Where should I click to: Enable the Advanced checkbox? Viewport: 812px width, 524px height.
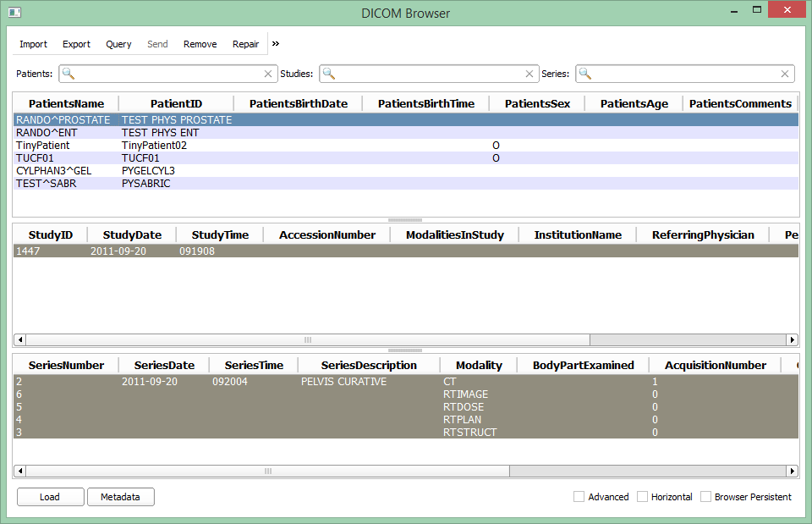click(x=579, y=497)
